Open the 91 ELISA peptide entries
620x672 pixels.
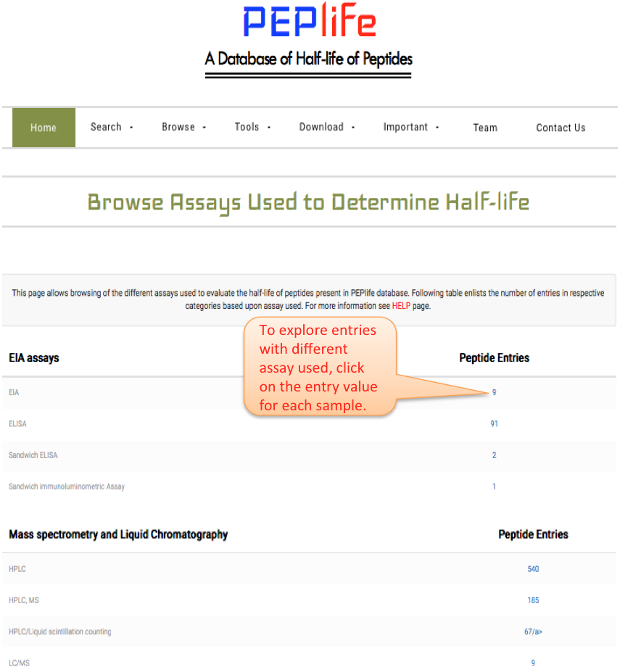point(494,424)
